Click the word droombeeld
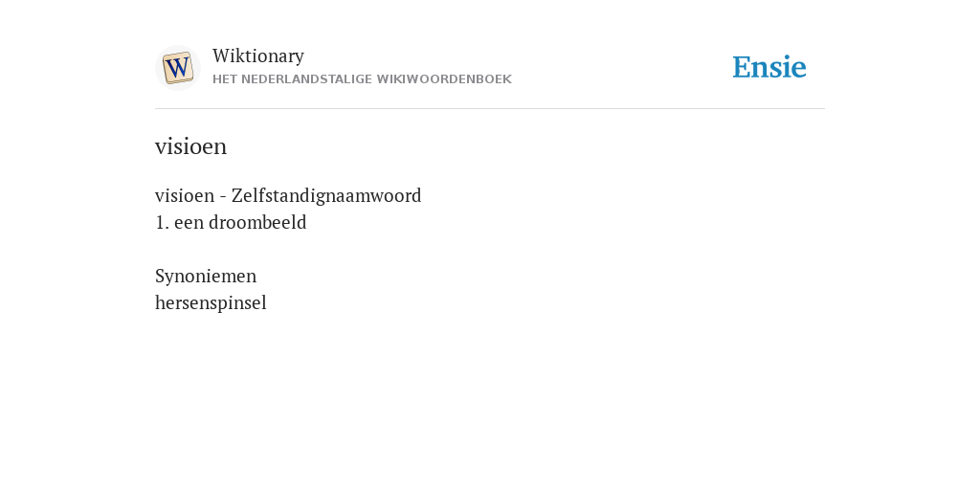The width and height of the screenshot is (980, 490). 257,222
